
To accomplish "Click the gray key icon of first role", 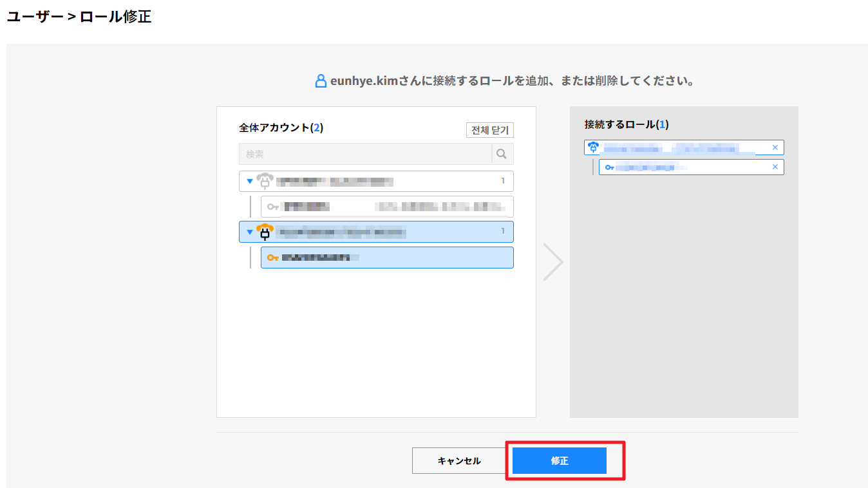I will pos(273,207).
